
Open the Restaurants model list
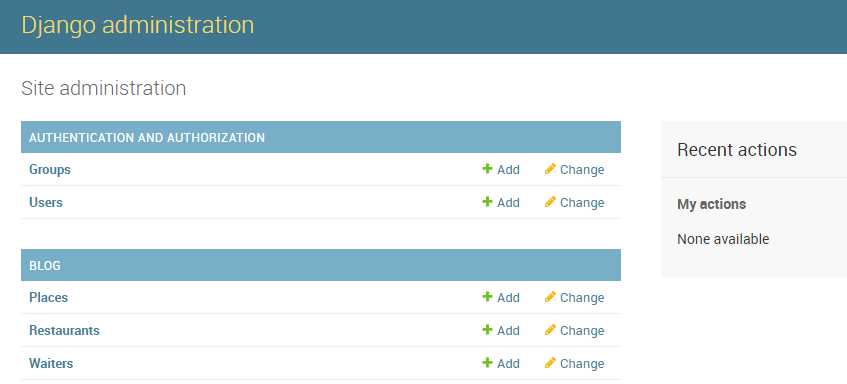(x=64, y=331)
